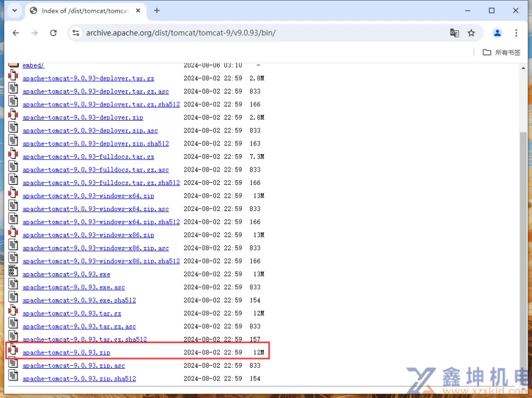Viewport: 532px width, 398px height.
Task: Click the archive icon beside apache-tomcat-9.0.93-windows-x86.zip
Action: (x=13, y=232)
